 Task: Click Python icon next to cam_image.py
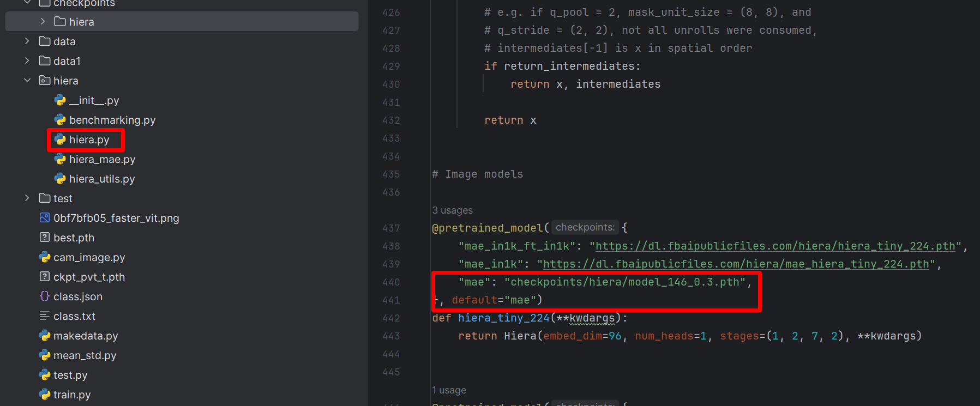(45, 257)
